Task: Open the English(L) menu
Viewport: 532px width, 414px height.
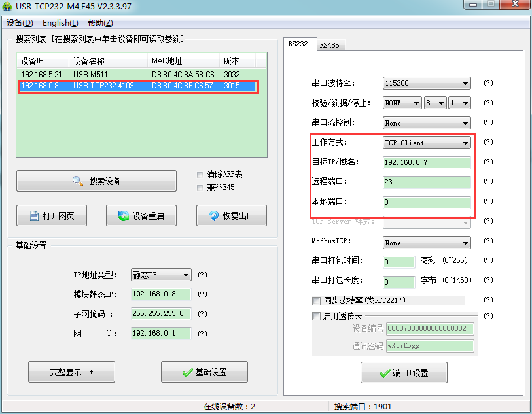Action: tap(60, 22)
